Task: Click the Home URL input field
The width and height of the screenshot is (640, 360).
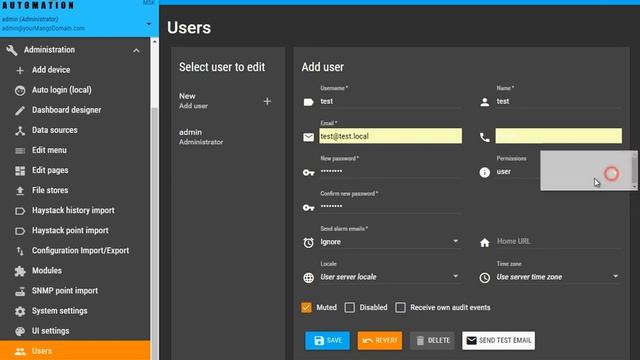Action: [x=558, y=241]
